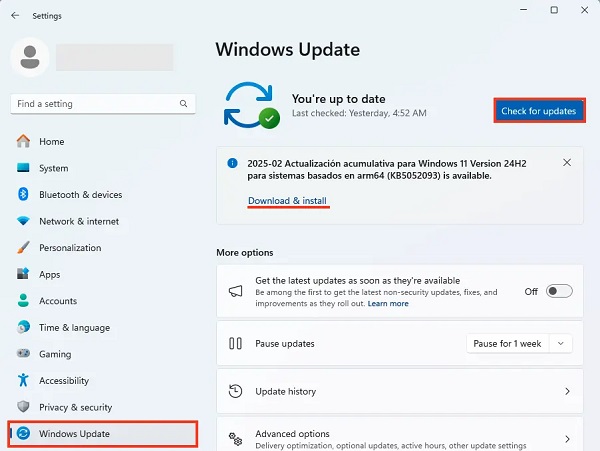The width and height of the screenshot is (600, 451).
Task: Click the blue info icon on update notice
Action: 232,163
